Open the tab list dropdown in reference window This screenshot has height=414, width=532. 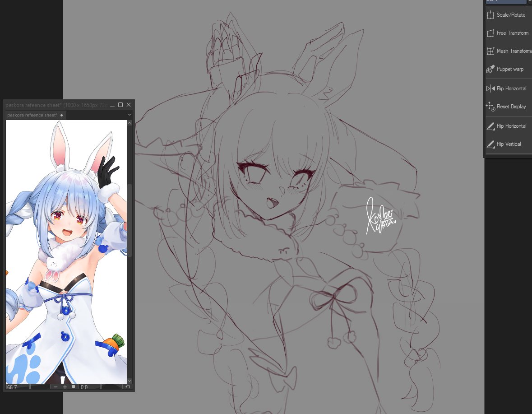129,115
